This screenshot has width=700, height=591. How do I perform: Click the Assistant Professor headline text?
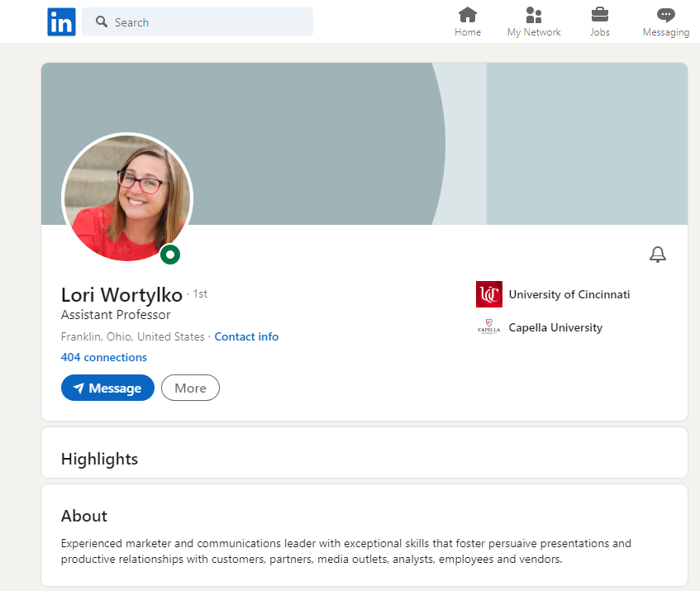(116, 315)
